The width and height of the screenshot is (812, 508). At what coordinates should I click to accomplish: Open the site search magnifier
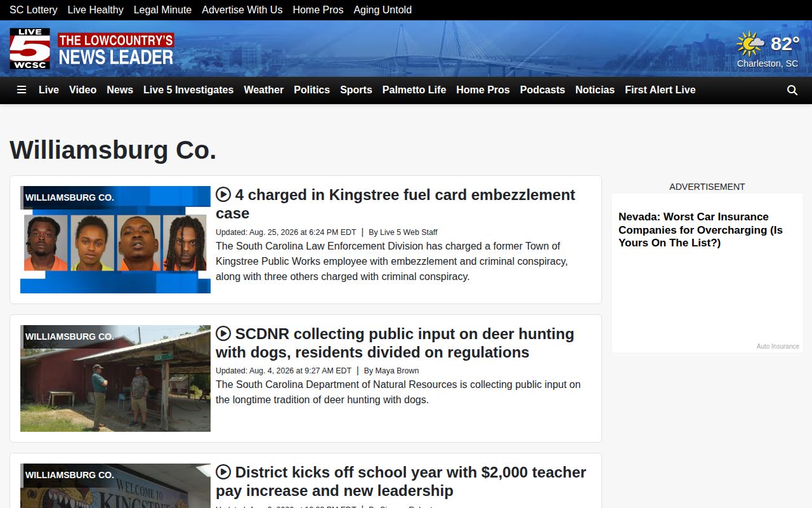click(x=792, y=90)
